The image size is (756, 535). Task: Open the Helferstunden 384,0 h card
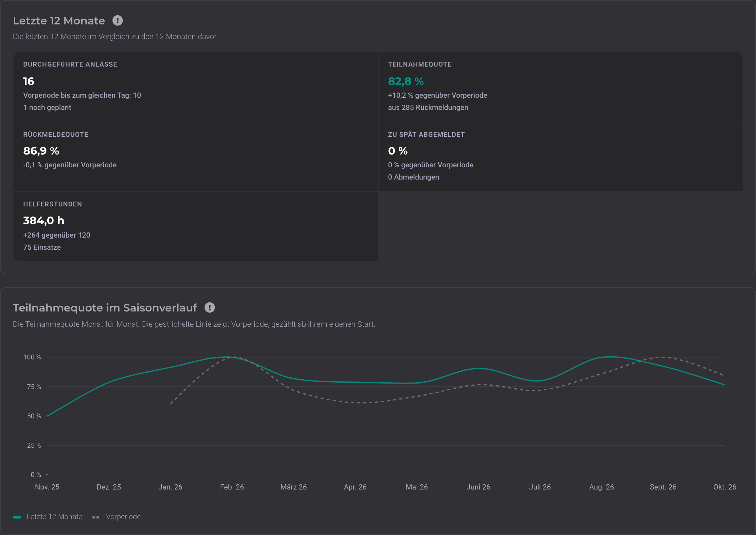(x=196, y=226)
